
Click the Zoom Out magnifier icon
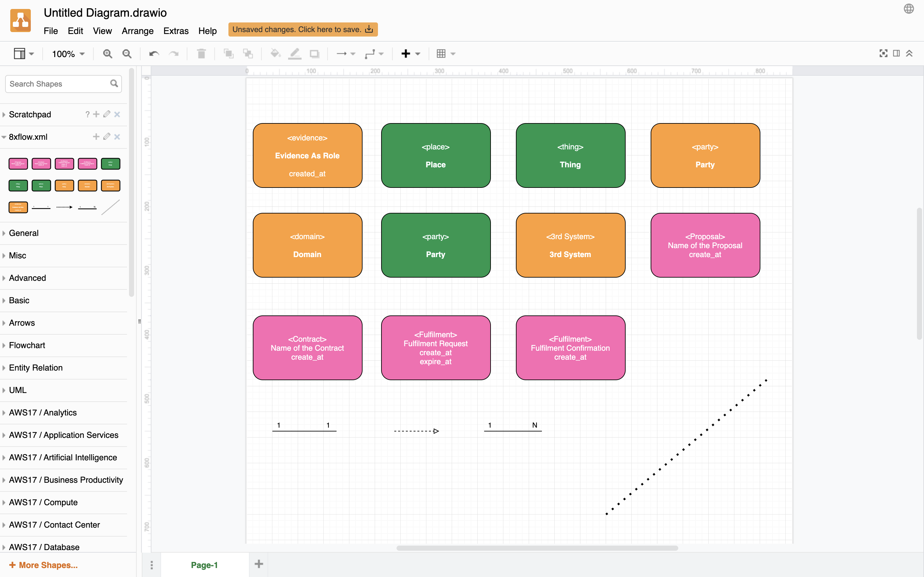click(127, 54)
